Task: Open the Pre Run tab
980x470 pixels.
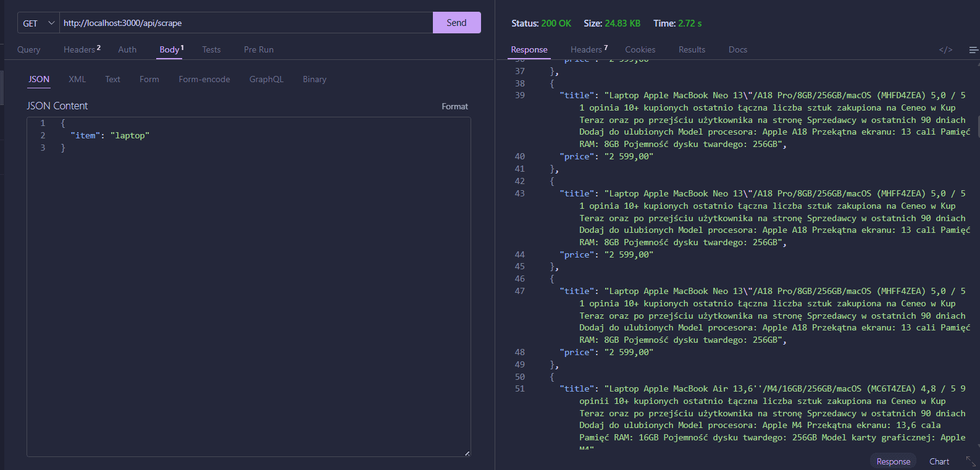Action: coord(259,49)
